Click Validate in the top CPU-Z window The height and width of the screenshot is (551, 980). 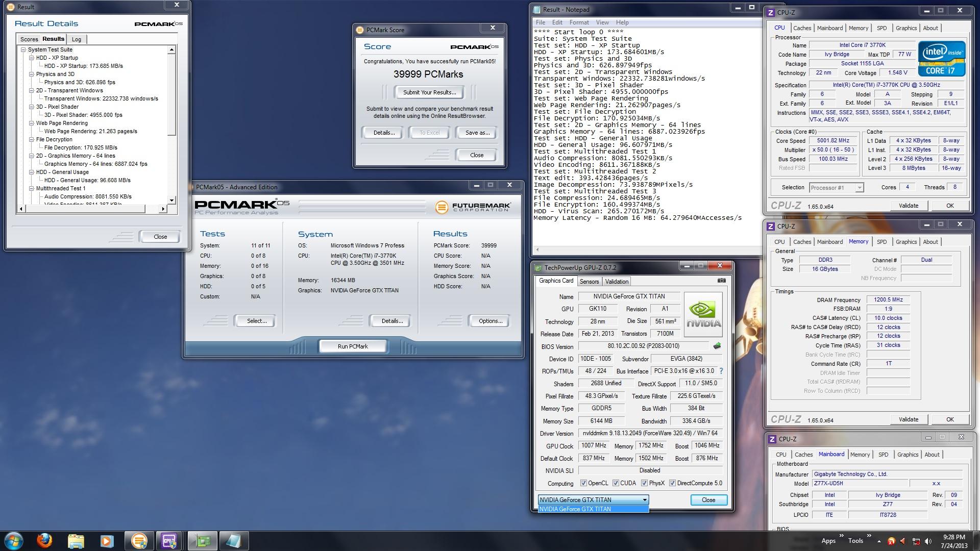click(x=909, y=206)
